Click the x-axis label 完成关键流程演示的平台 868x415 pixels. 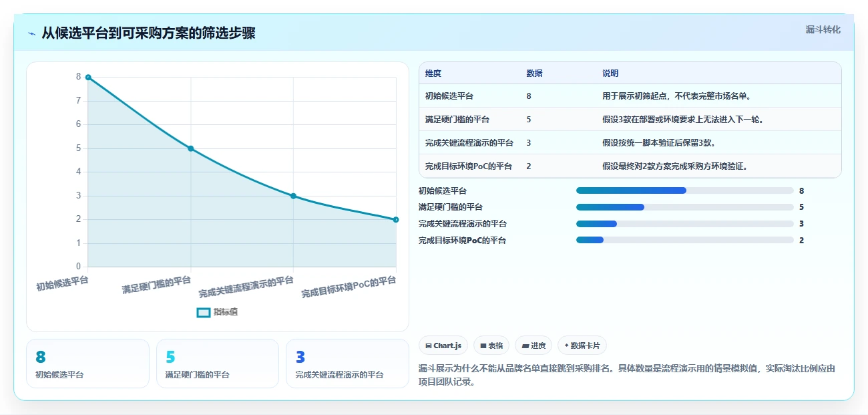point(246,287)
